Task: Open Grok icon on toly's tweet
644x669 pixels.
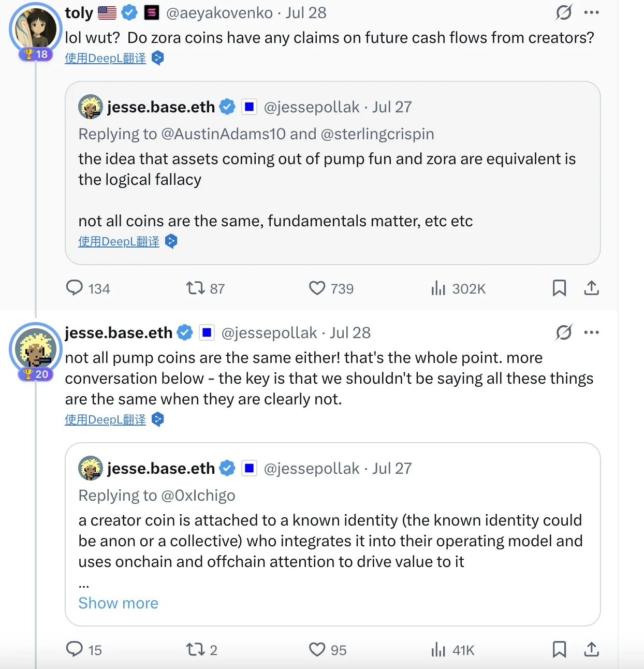Action: tap(564, 12)
